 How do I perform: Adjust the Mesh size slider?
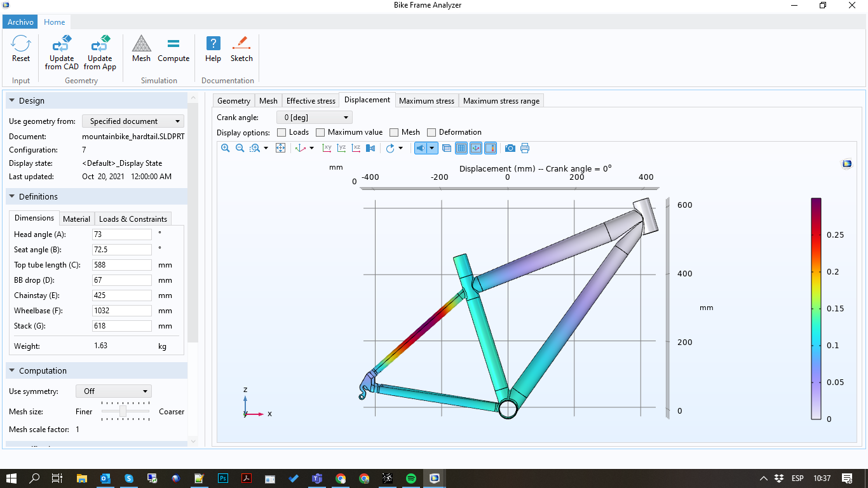tap(123, 412)
